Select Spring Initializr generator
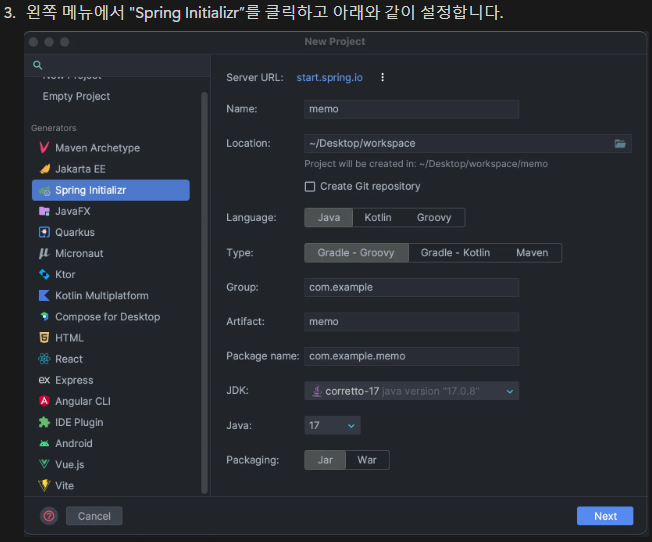Screen dimensions: 652x542 [111, 191]
